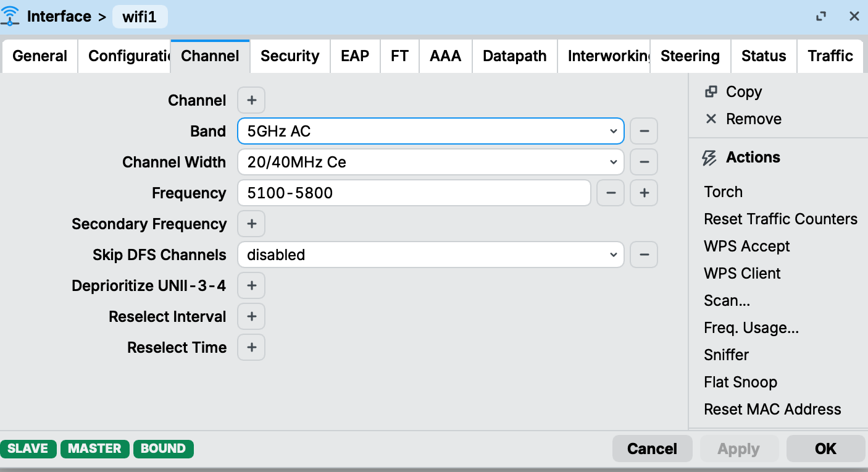
Task: Remove the Band setting with minus icon
Action: [x=644, y=131]
